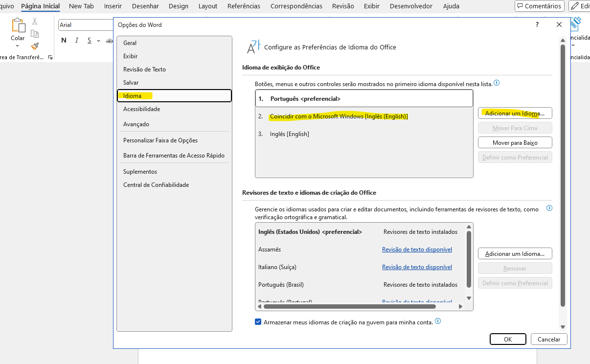Image resolution: width=590 pixels, height=364 pixels.
Task: Confirm with the OK button
Action: pos(508,339)
